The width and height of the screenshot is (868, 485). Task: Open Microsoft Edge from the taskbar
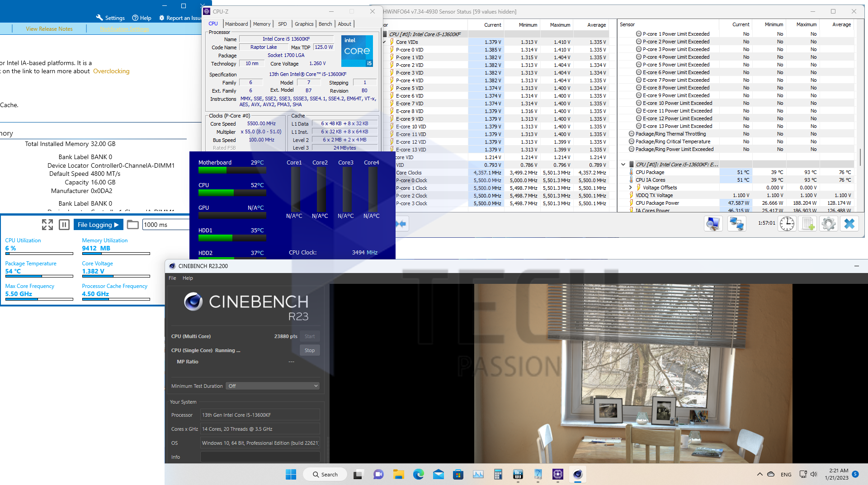coord(418,474)
